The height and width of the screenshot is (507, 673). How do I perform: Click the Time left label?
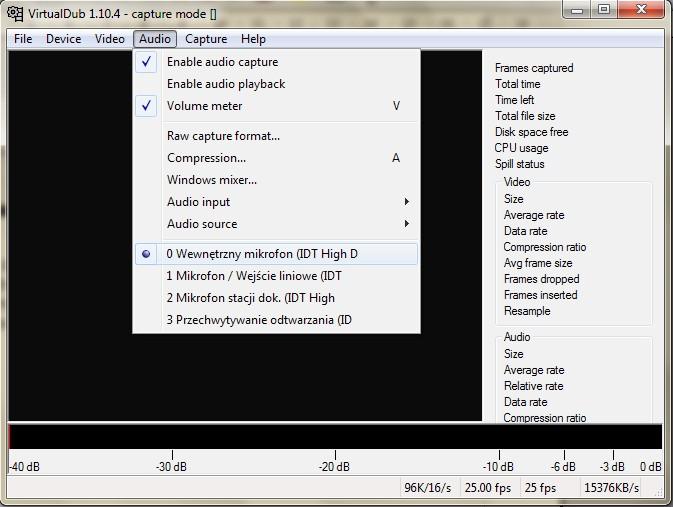[x=515, y=100]
